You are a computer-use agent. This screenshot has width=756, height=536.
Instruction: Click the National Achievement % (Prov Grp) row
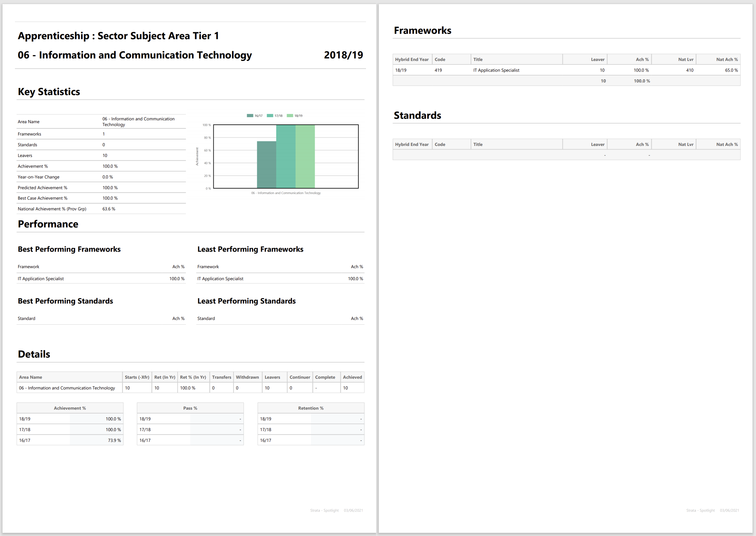point(52,208)
